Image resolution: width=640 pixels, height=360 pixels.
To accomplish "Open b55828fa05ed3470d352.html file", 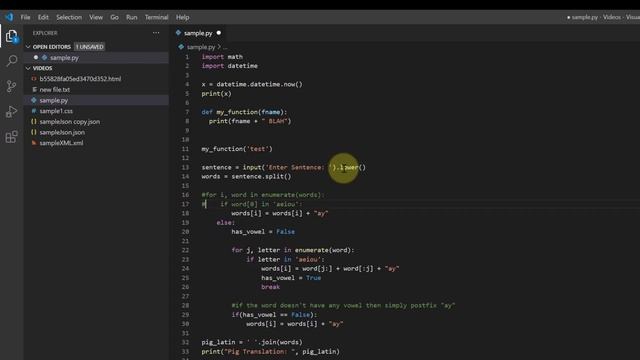I will click(x=80, y=79).
